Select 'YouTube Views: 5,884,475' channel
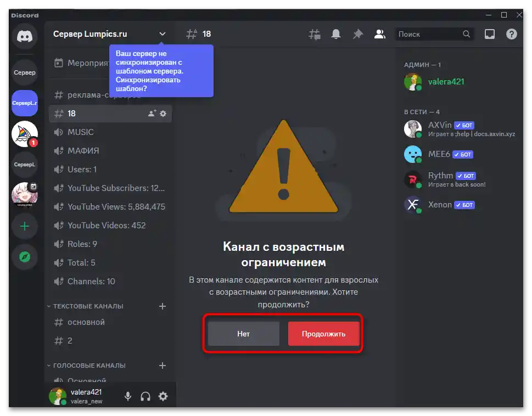 (110, 206)
